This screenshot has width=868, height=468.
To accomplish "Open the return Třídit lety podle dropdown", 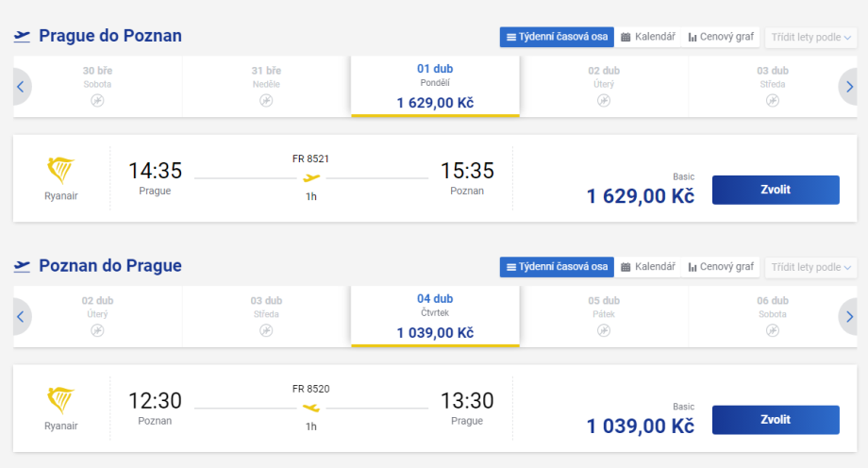I will (x=811, y=267).
